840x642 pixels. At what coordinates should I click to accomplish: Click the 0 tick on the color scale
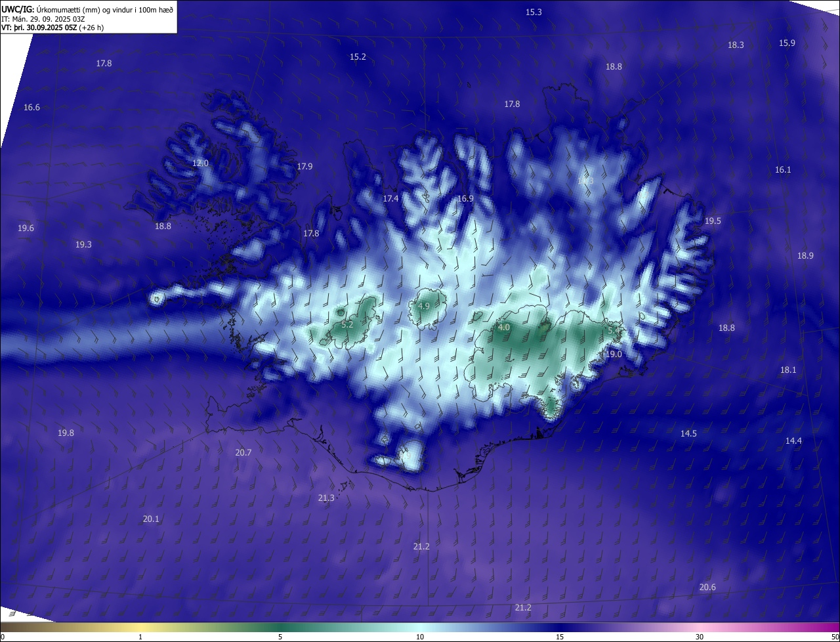point(3,637)
